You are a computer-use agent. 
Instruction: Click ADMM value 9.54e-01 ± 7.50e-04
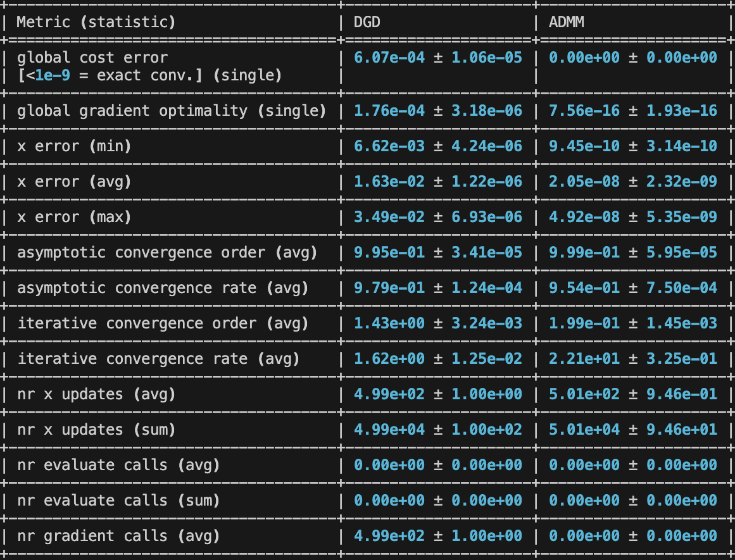click(x=633, y=288)
